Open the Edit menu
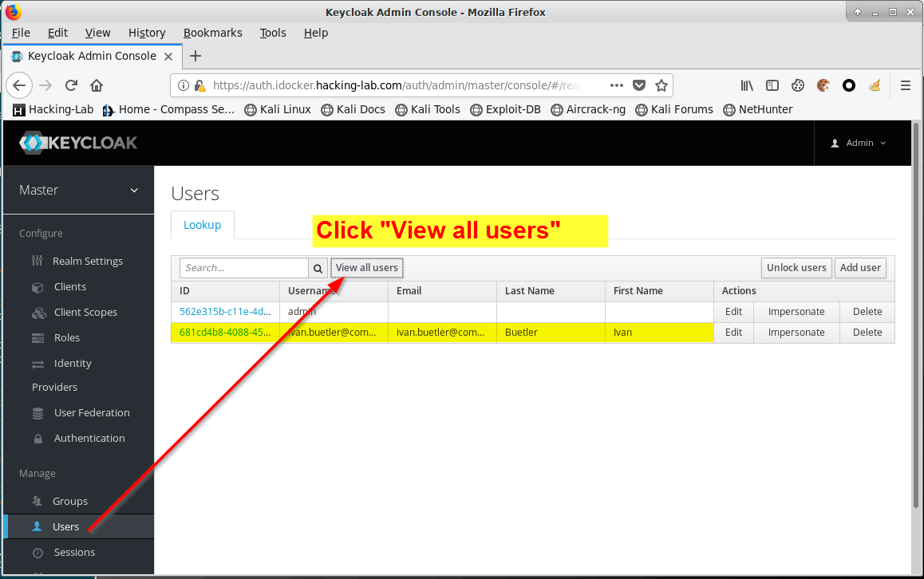The width and height of the screenshot is (924, 579). tap(57, 33)
